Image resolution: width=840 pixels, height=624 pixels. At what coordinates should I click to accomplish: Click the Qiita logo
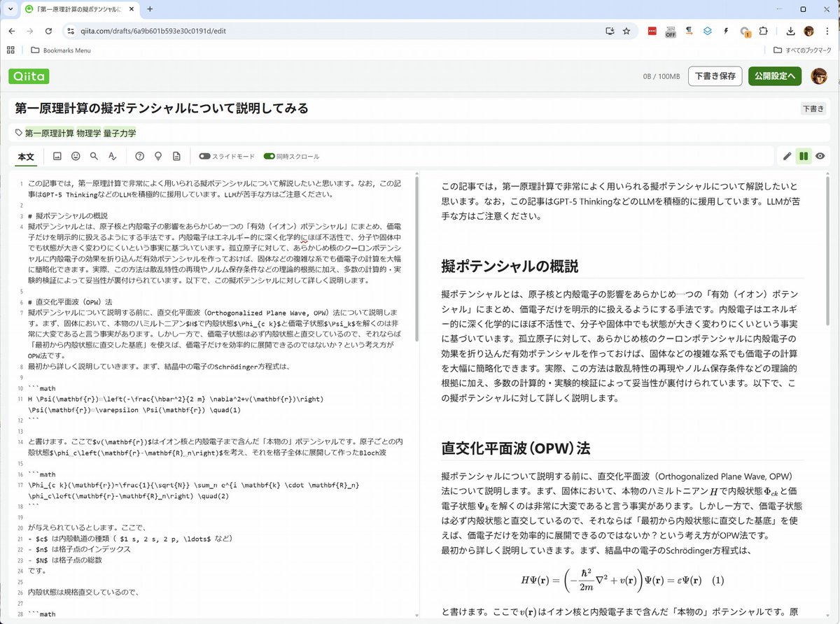point(29,76)
